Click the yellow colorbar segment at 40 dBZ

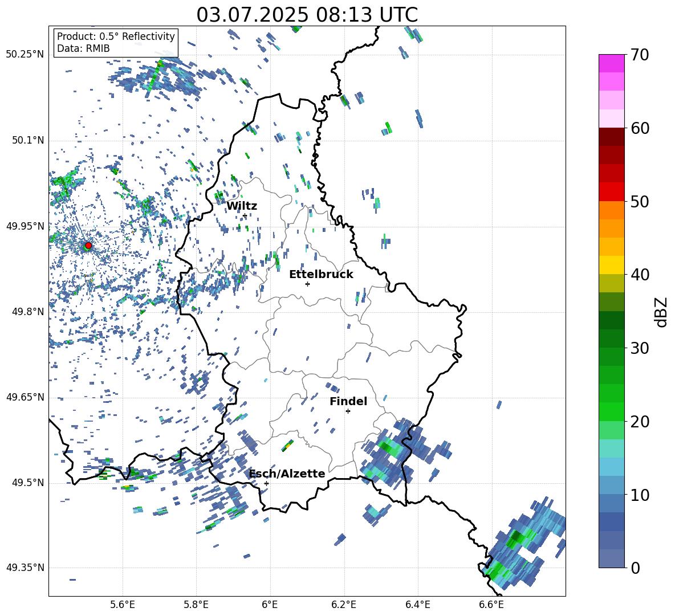coord(611,266)
